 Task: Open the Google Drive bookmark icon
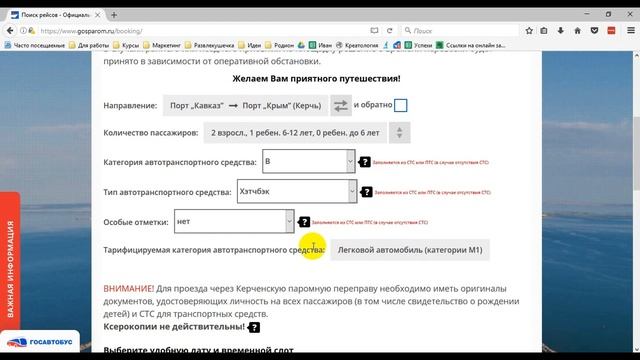pos(301,45)
